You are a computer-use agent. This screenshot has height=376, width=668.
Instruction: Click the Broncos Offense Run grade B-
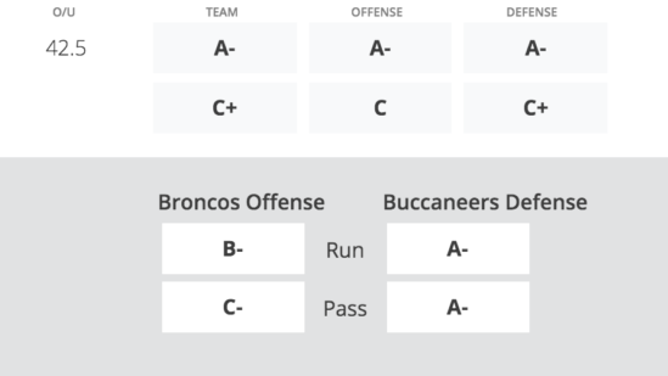[233, 249]
